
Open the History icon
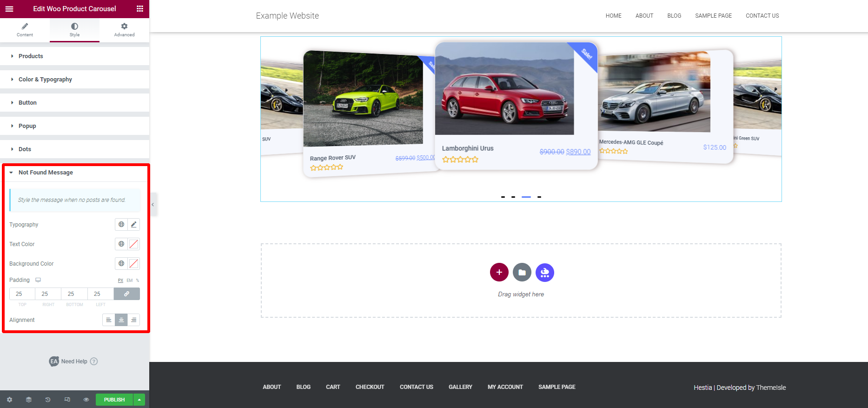(48, 400)
